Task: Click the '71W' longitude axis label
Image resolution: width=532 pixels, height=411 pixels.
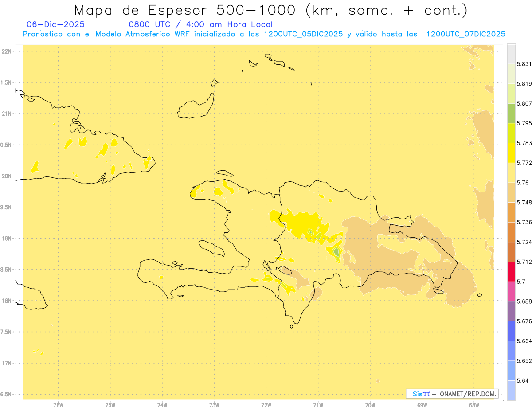Action: pyautogui.click(x=318, y=405)
